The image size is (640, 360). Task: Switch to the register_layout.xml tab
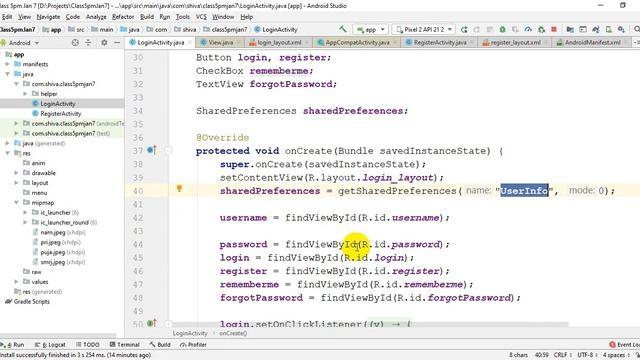point(516,42)
